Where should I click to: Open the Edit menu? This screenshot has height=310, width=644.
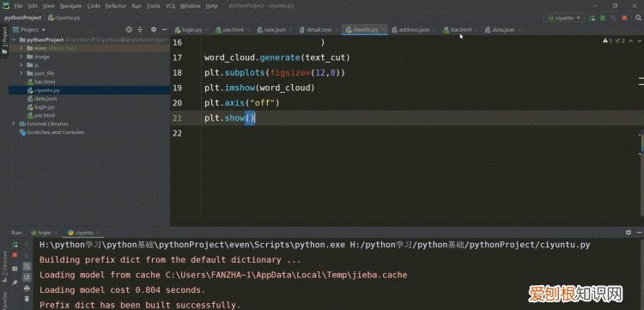click(x=33, y=6)
